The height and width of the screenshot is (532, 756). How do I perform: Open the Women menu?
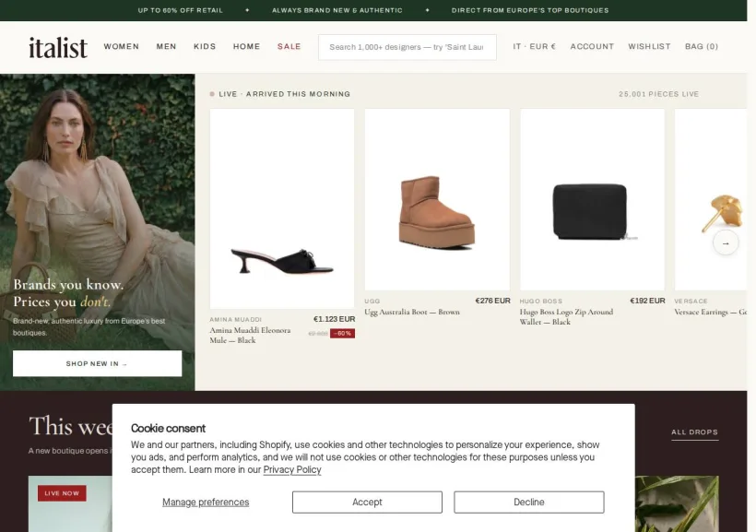122,46
